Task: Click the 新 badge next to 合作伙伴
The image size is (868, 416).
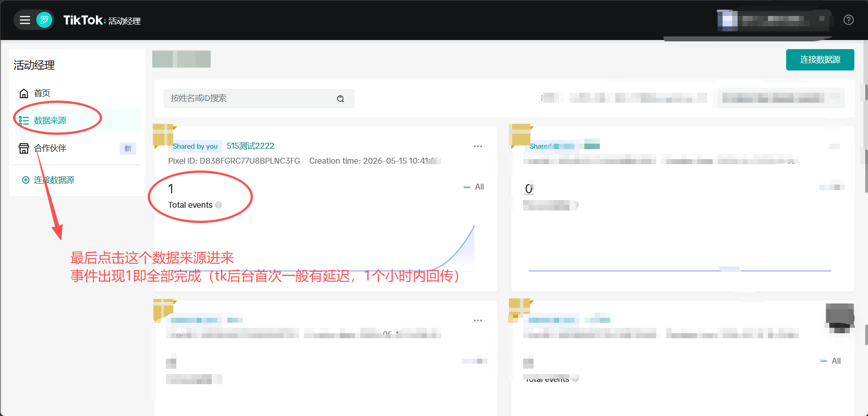Action: pyautogui.click(x=128, y=148)
